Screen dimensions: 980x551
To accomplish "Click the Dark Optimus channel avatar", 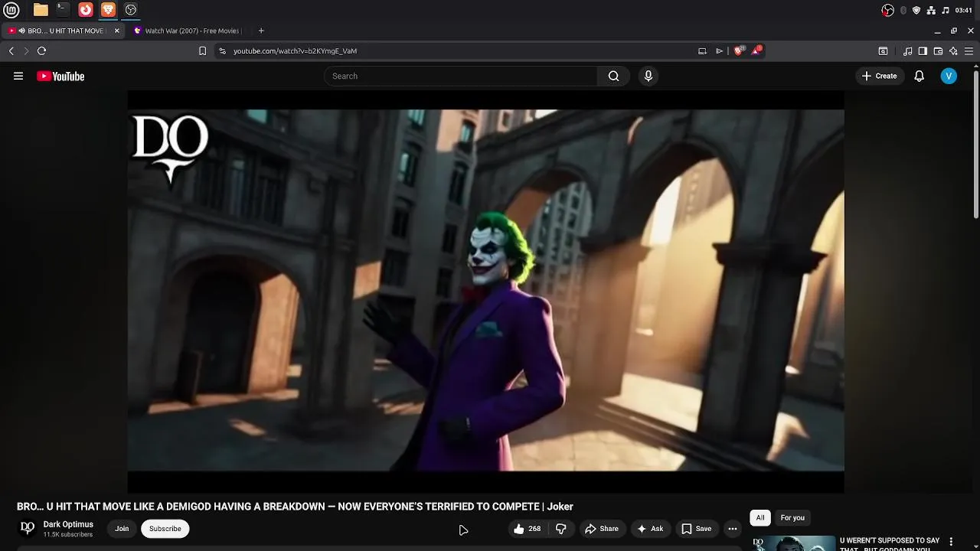I will coord(27,528).
